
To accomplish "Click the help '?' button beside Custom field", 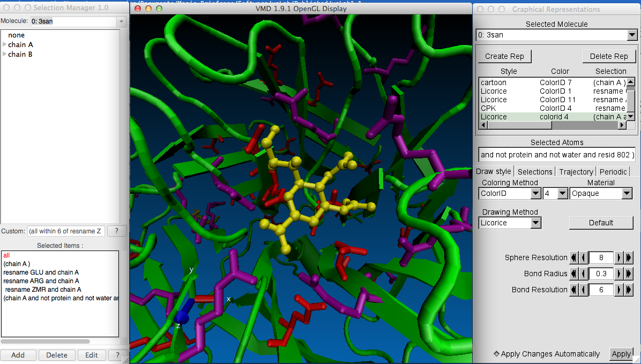I will pyautogui.click(x=117, y=231).
